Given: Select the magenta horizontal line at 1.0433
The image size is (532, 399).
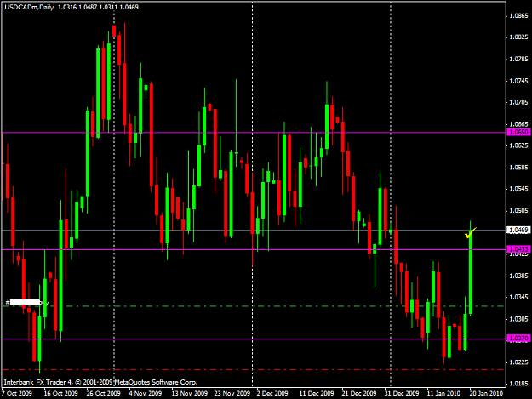Looking at the screenshot, I should click(x=254, y=249).
